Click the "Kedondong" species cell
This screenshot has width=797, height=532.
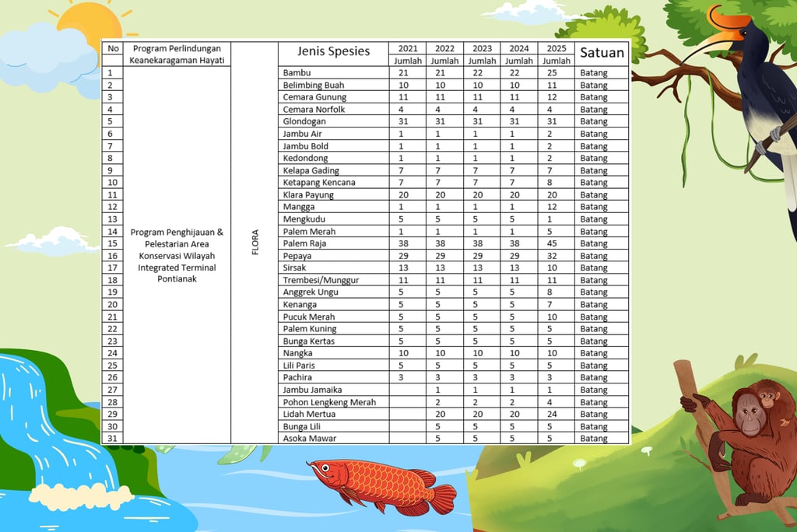[x=333, y=158]
